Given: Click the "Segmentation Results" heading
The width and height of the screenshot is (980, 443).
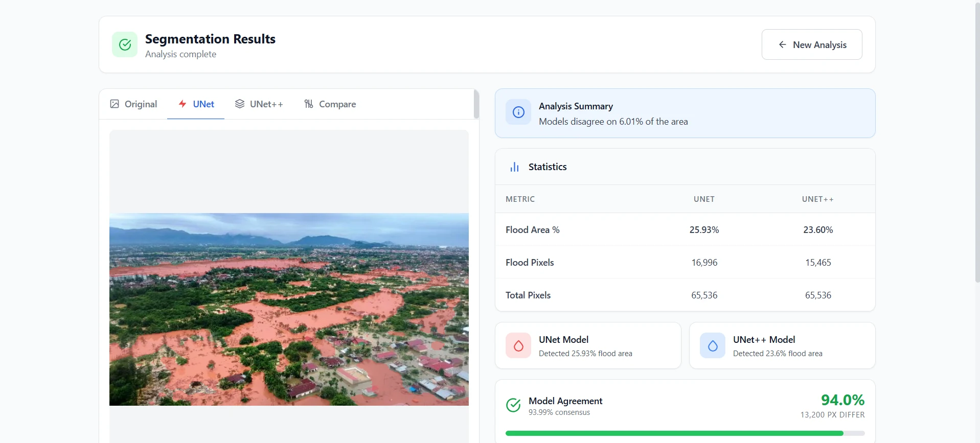Looking at the screenshot, I should (210, 39).
